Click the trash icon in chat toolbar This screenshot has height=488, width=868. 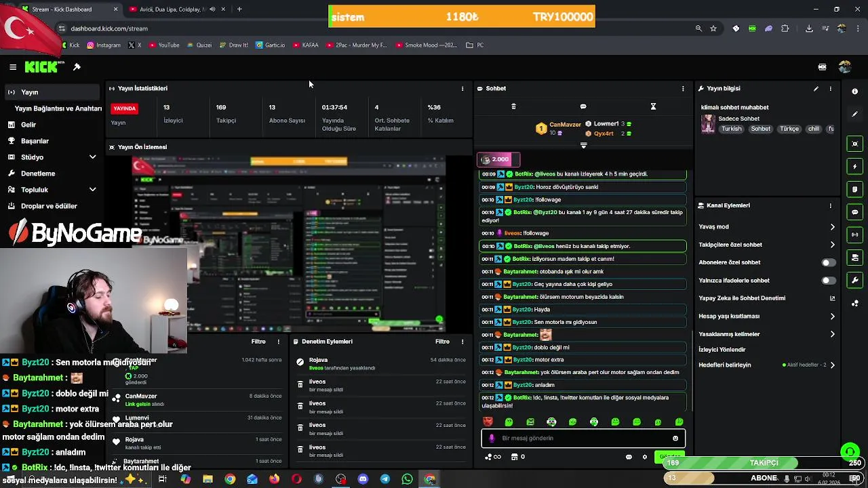tap(513, 106)
